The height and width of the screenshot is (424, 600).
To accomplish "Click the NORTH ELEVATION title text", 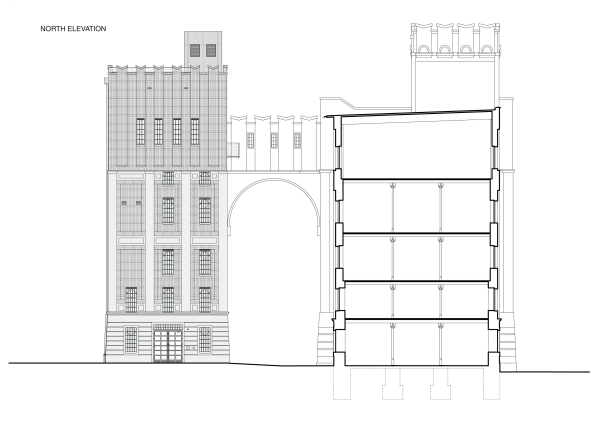I will click(x=73, y=29).
